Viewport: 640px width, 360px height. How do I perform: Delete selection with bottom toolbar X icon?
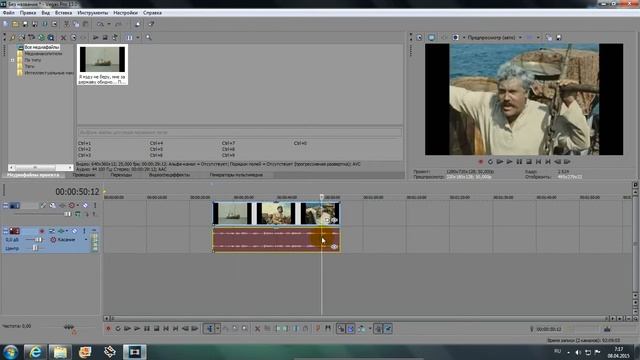(x=258, y=328)
